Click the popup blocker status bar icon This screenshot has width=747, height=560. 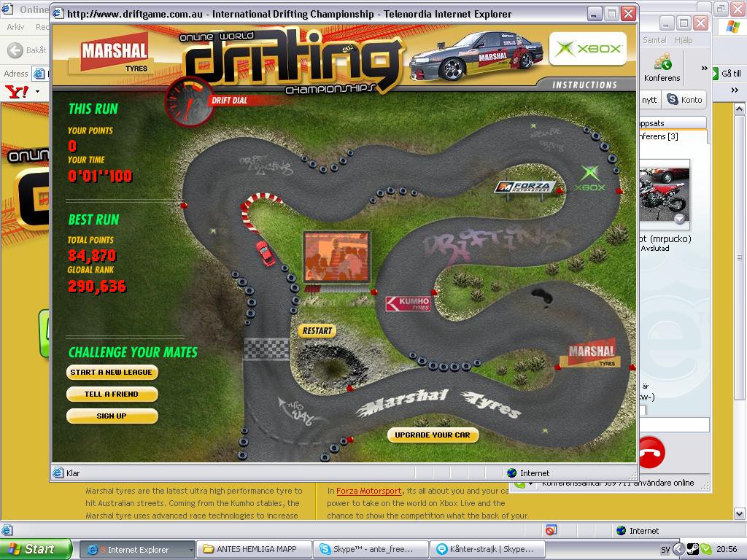[551, 531]
